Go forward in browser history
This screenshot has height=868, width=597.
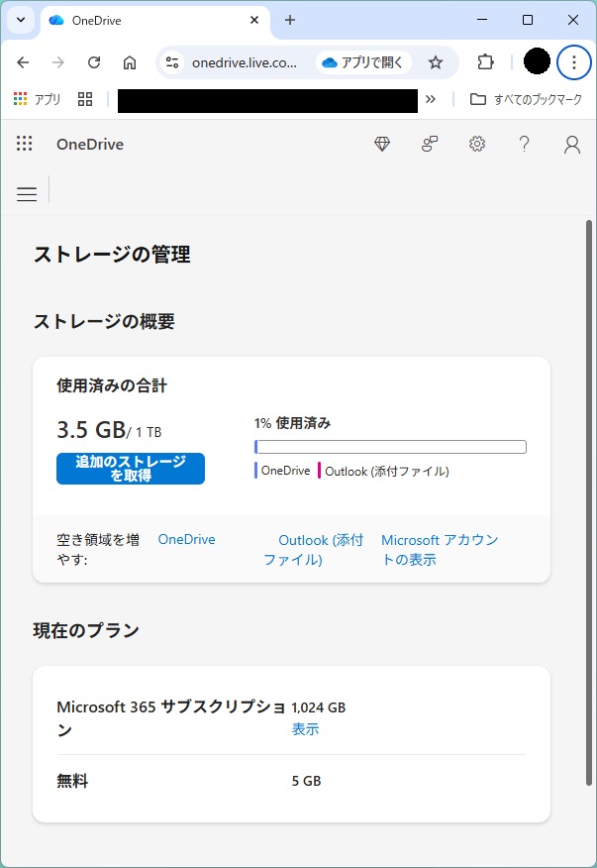[58, 62]
